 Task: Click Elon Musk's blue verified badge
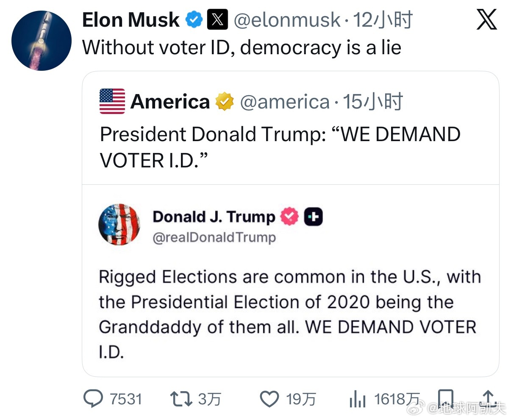tap(194, 20)
